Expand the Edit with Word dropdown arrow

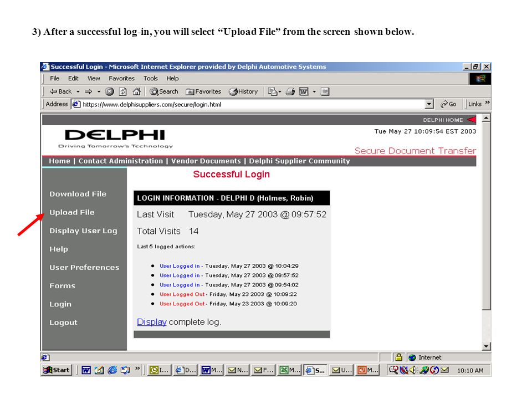314,91
